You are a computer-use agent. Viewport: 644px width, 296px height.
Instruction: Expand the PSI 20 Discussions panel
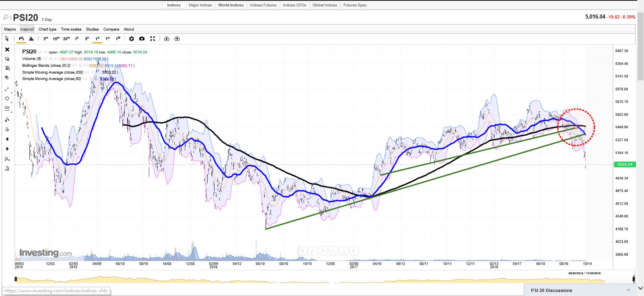[581, 290]
